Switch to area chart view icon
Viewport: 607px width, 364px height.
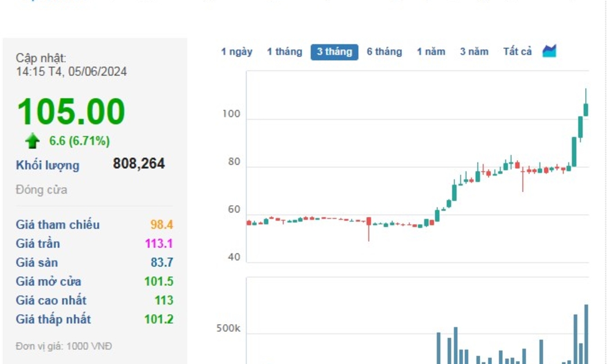click(549, 51)
